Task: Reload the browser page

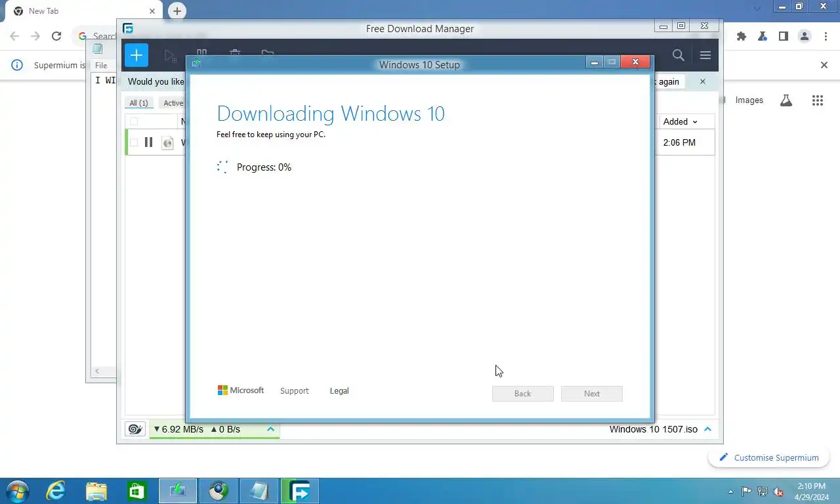Action: 56,37
